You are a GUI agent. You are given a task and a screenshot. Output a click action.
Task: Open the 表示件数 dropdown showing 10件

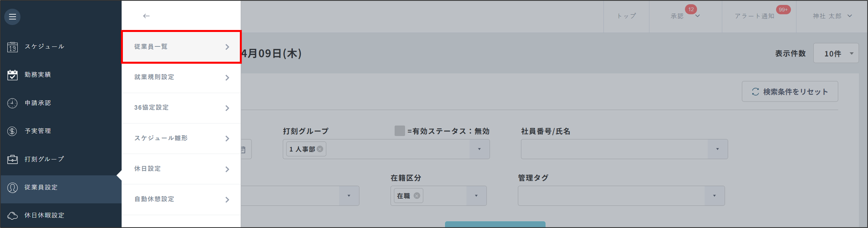(x=836, y=53)
